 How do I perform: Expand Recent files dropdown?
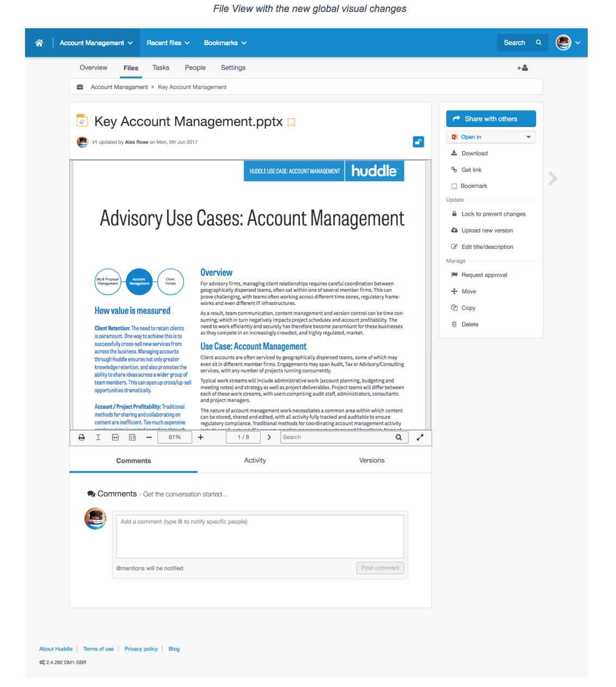pos(168,43)
